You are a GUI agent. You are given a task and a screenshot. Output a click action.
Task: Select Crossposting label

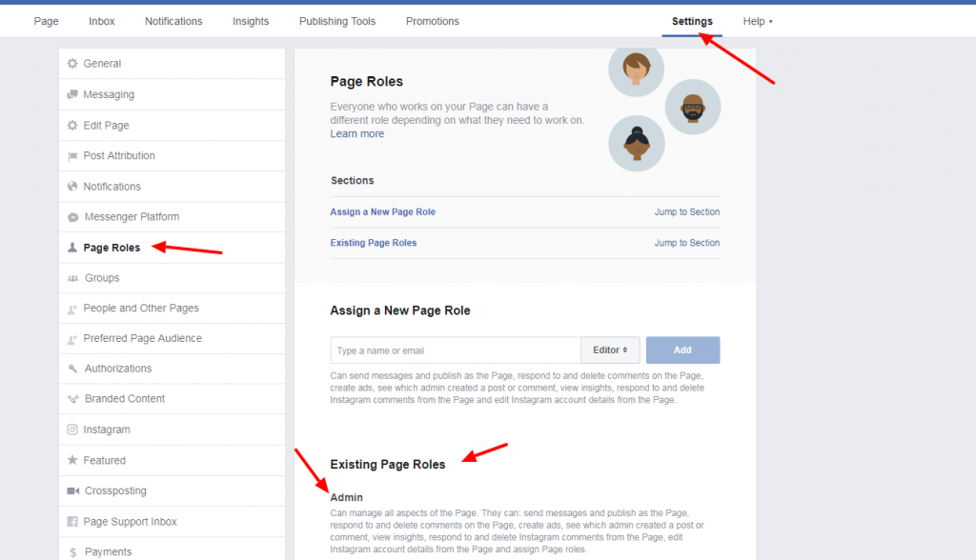(115, 490)
